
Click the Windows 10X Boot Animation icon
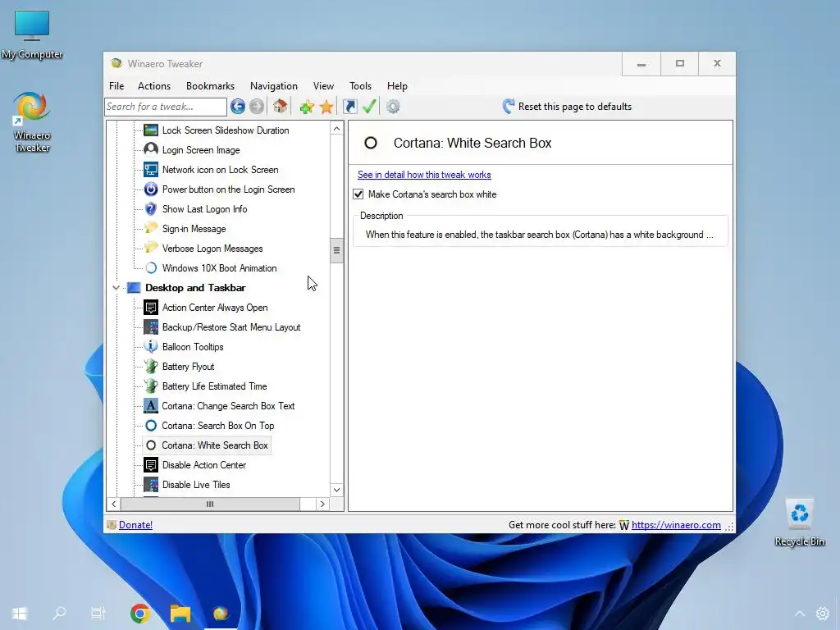151,268
